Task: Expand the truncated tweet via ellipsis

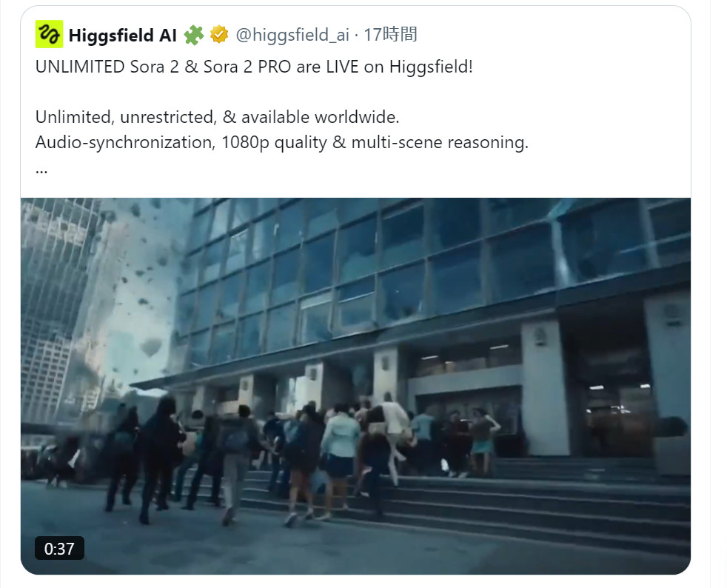Action: (x=41, y=171)
